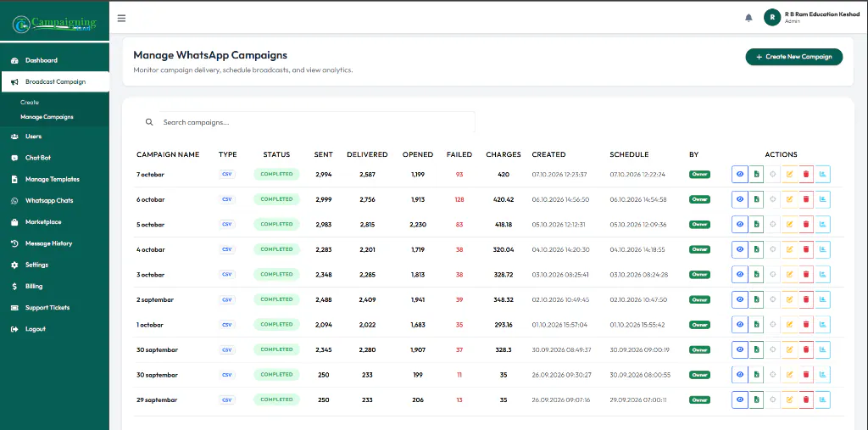Delete the 29 saptembar campaign
The height and width of the screenshot is (430, 868).
point(806,399)
